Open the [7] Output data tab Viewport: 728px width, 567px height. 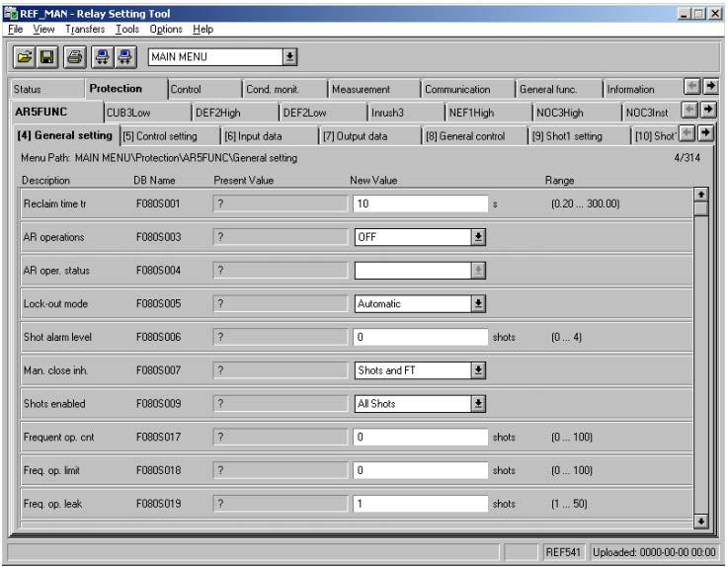[x=370, y=136]
